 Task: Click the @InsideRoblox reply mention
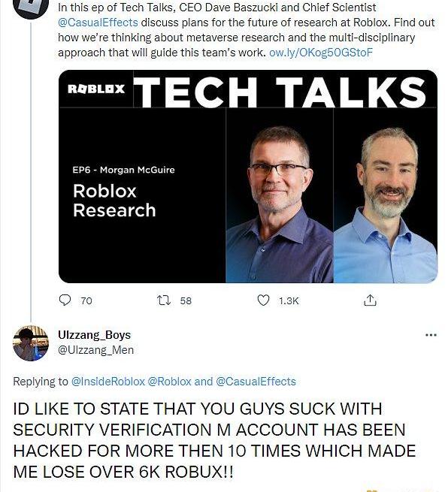(108, 382)
